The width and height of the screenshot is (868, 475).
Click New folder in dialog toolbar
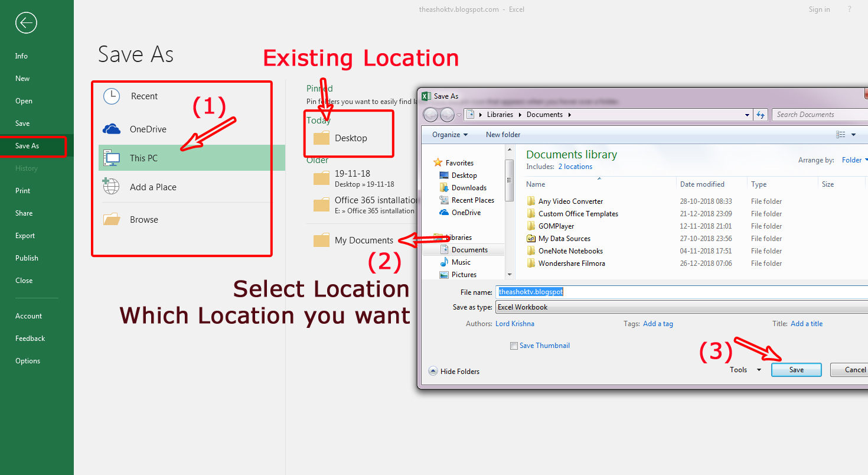(503, 135)
